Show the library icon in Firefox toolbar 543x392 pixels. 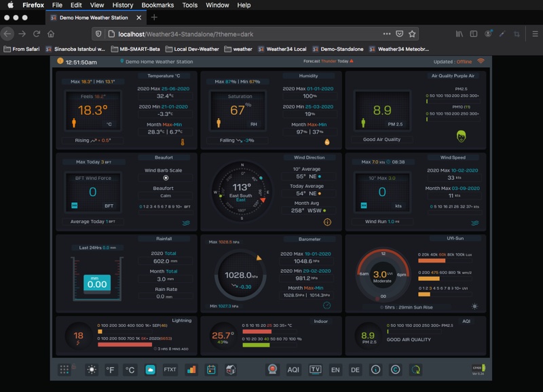(460, 33)
